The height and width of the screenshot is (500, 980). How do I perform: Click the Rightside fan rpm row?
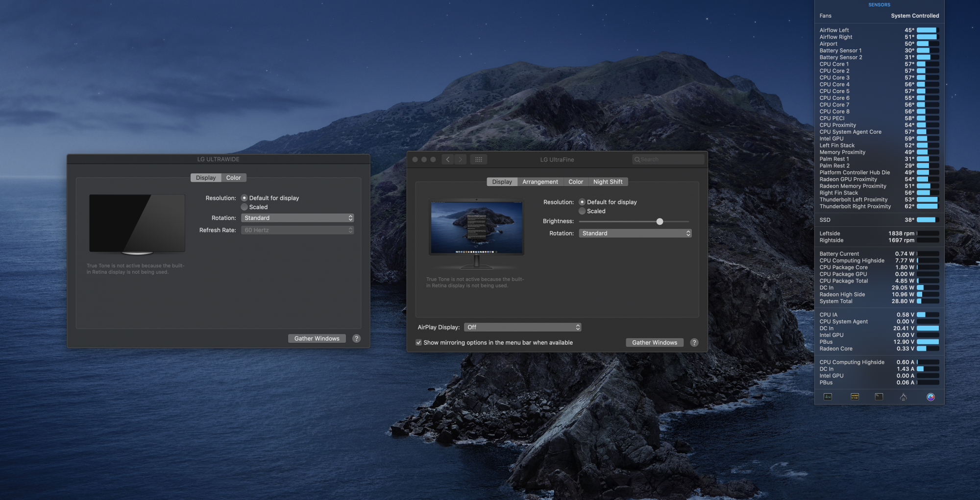tap(879, 240)
